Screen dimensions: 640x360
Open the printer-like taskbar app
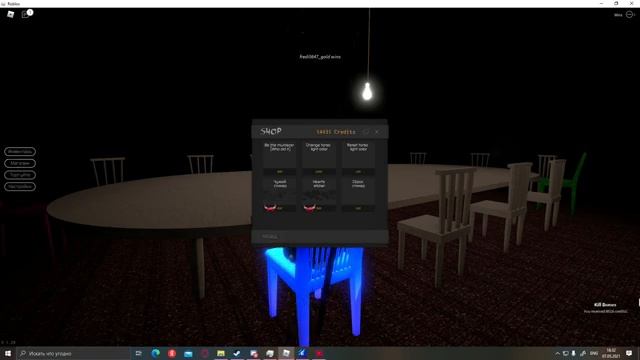pos(270,353)
